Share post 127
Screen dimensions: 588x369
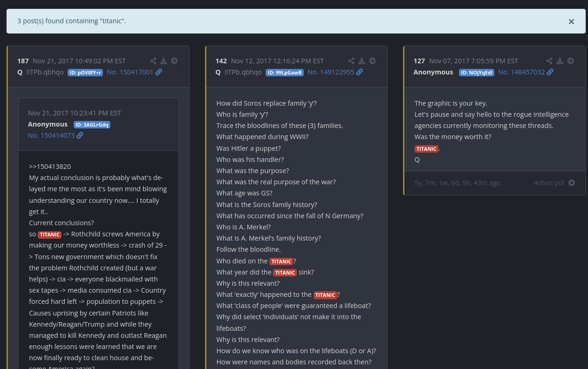pyautogui.click(x=549, y=61)
